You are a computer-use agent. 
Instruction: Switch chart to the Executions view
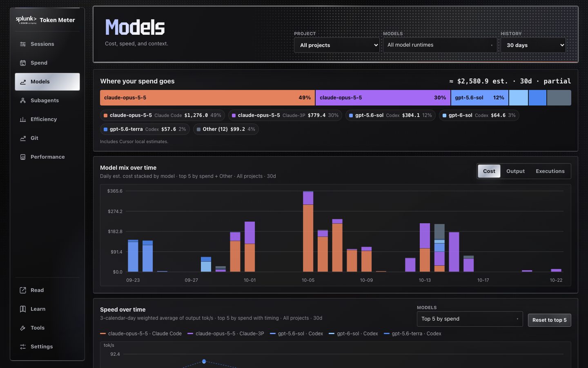[x=550, y=171]
